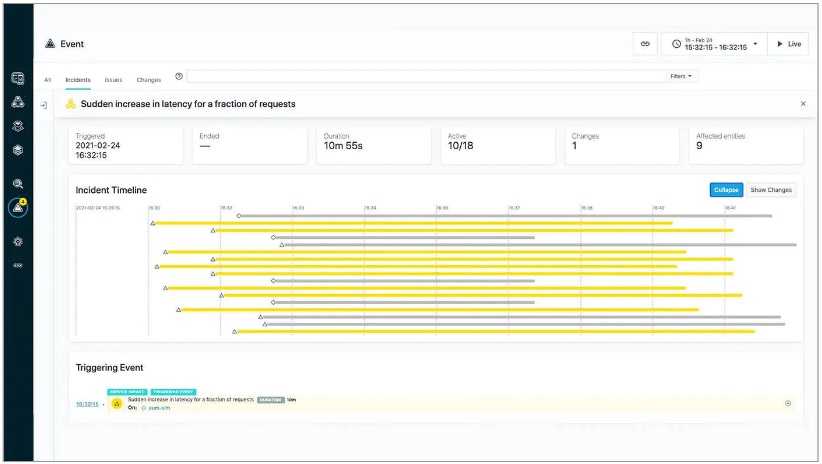
Task: Open the analytics magnifier icon in the sidebar
Action: click(18, 184)
